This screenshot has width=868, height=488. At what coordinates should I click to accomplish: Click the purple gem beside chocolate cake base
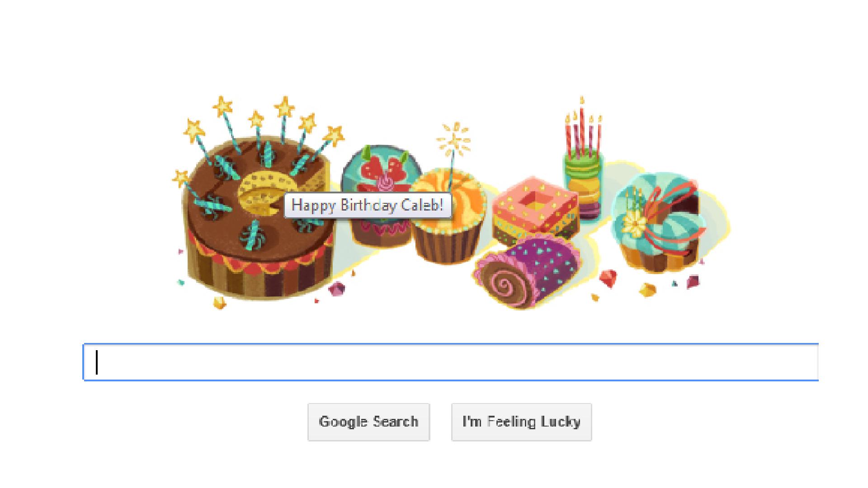[x=337, y=288]
